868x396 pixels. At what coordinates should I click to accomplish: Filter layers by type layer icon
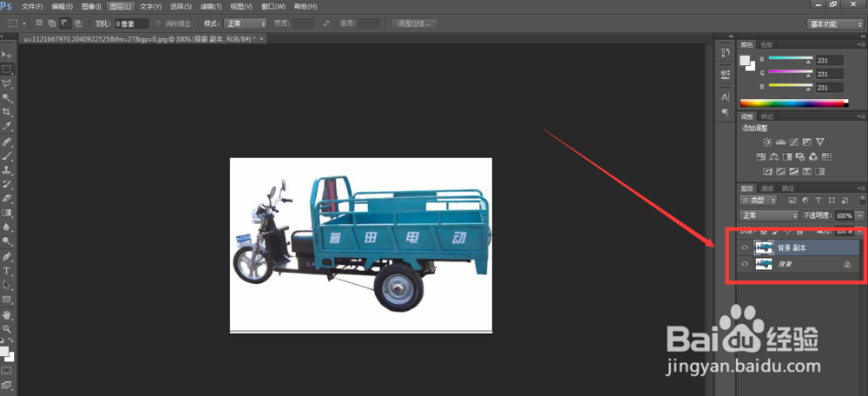[x=819, y=200]
